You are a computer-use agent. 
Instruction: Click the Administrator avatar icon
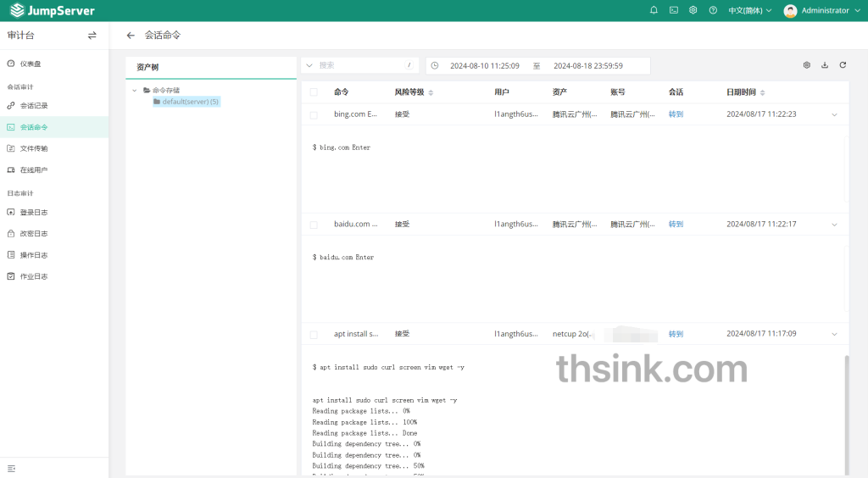click(x=791, y=11)
